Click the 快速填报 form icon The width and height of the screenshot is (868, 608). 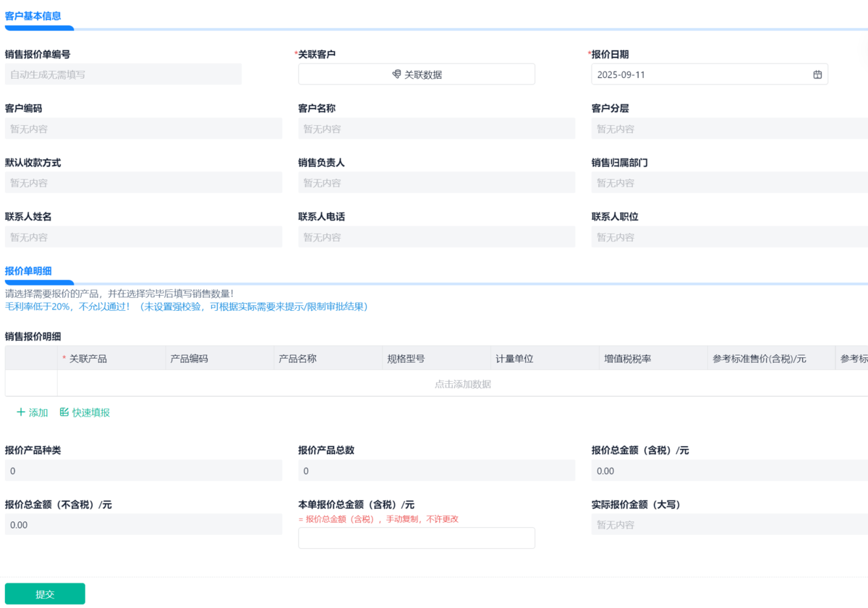pyautogui.click(x=64, y=412)
